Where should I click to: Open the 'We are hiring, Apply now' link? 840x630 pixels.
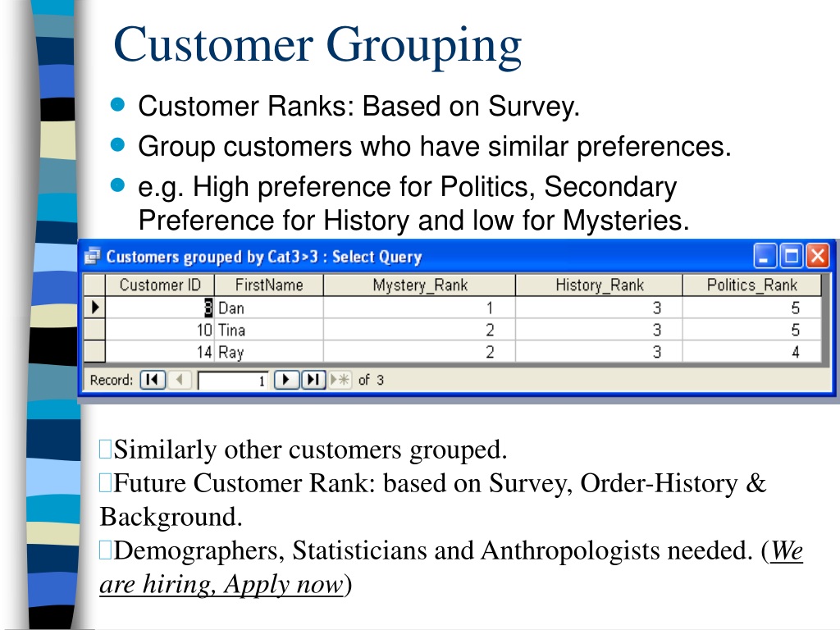(451, 567)
